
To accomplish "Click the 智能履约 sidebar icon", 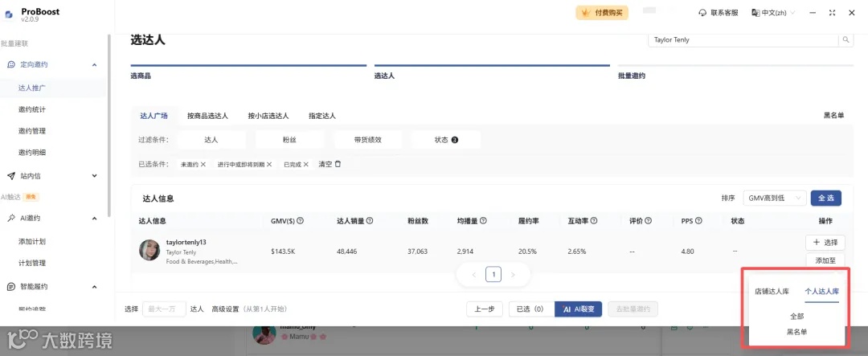I will (11, 287).
